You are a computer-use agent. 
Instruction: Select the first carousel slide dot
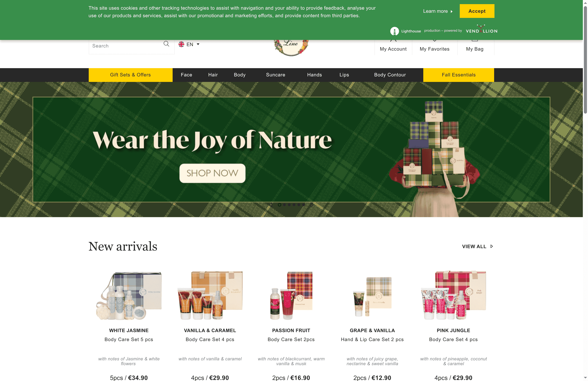coord(279,205)
